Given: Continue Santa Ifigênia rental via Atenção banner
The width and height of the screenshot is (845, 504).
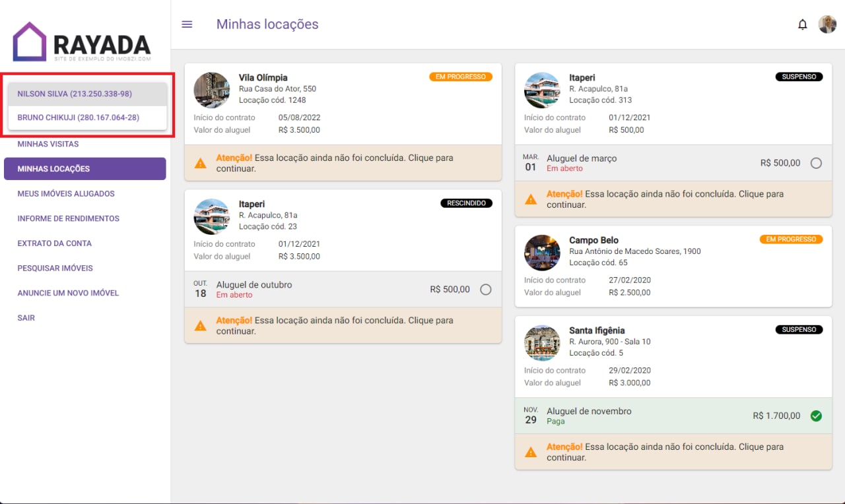Looking at the screenshot, I should coord(673,452).
